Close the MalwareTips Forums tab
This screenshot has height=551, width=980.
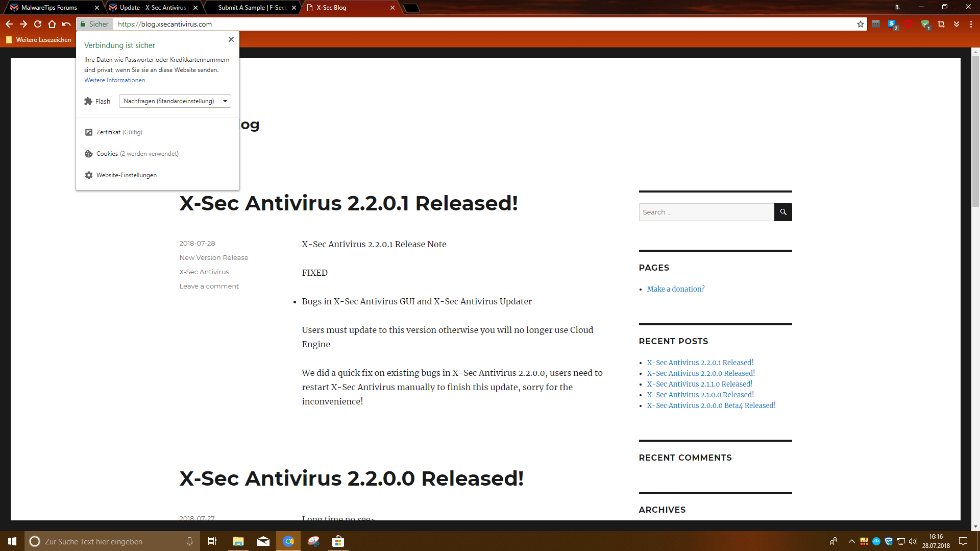97,8
